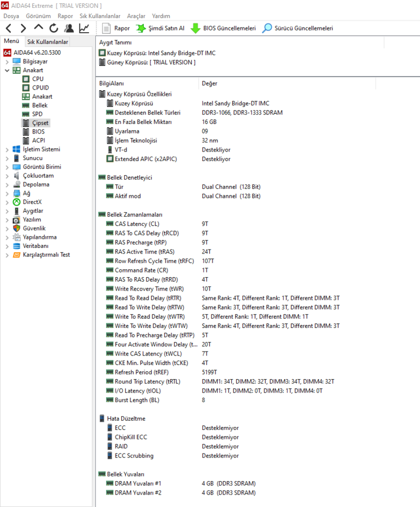420x507 pixels.
Task: Expand the Görüntü Birimi node
Action: point(7,167)
